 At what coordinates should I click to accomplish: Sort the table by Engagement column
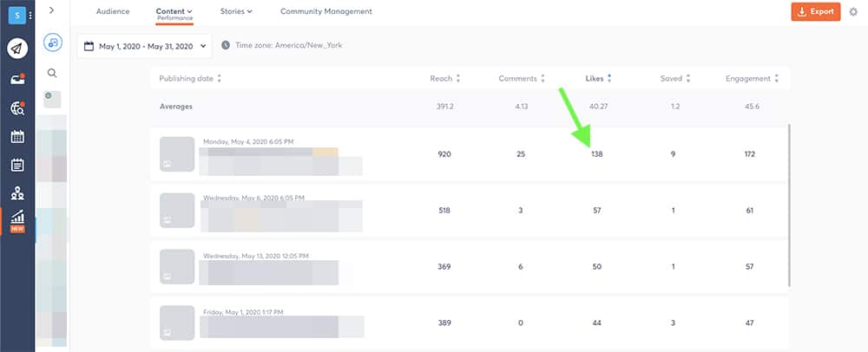tap(752, 79)
